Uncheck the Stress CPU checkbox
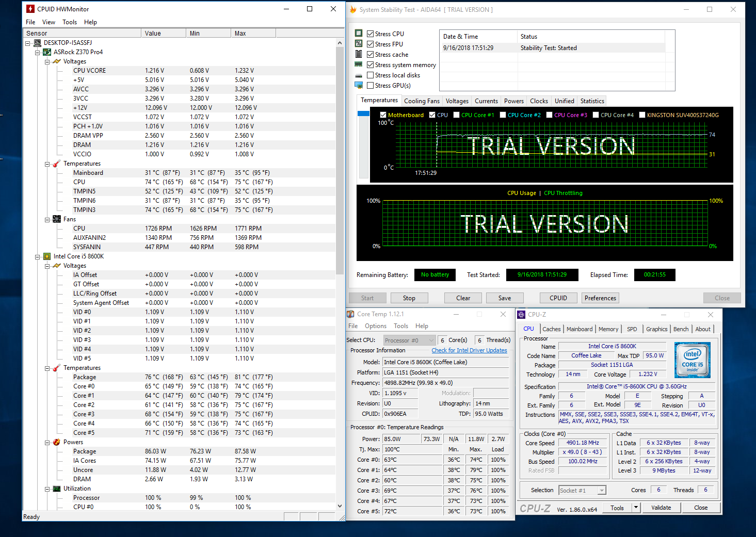 coord(370,34)
